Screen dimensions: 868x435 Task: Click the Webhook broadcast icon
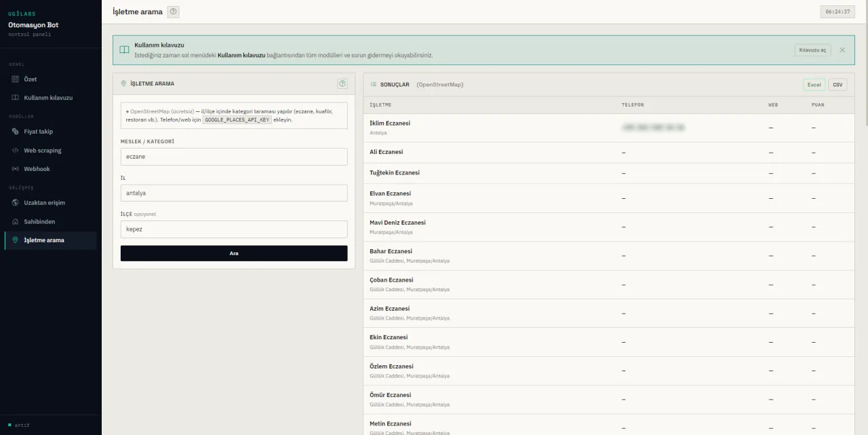16,169
